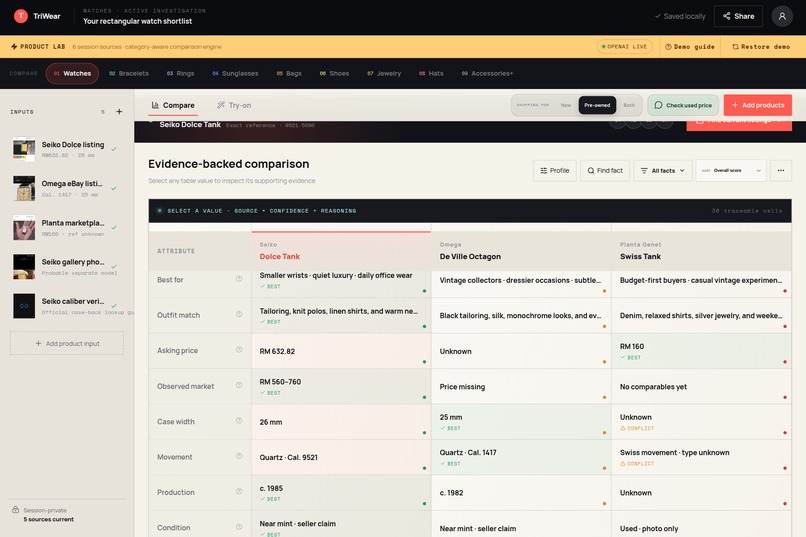Screen dimensions: 806x537
Task: Inspect the RM 632.82 asking price cell
Action: tap(341, 351)
